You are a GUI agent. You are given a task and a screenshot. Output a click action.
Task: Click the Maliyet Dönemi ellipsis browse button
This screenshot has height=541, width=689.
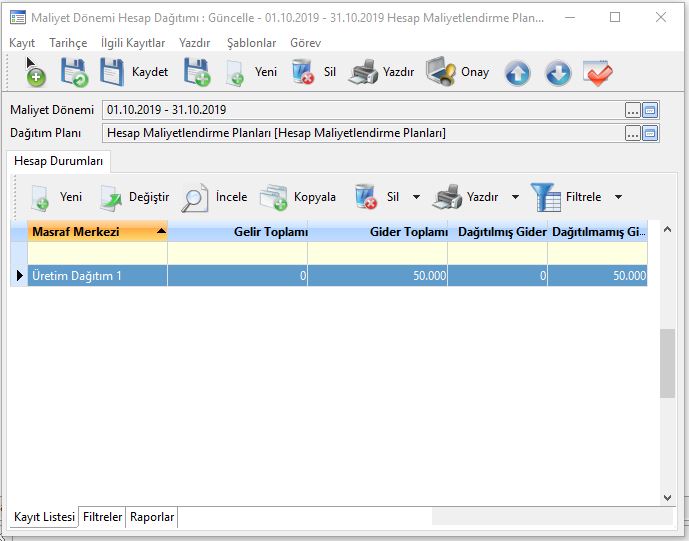coord(632,110)
